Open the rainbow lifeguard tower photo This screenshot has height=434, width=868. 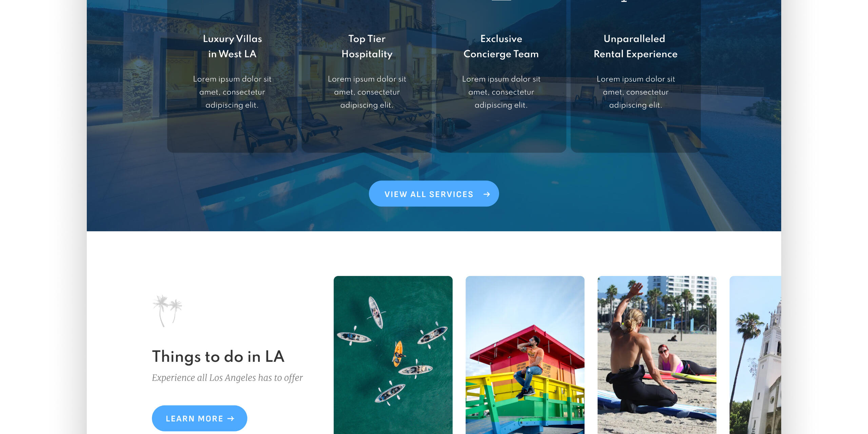click(525, 355)
